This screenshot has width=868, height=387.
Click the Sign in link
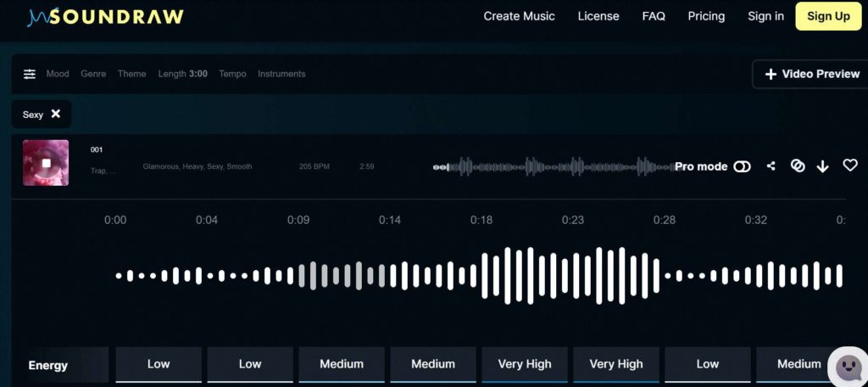(x=765, y=17)
